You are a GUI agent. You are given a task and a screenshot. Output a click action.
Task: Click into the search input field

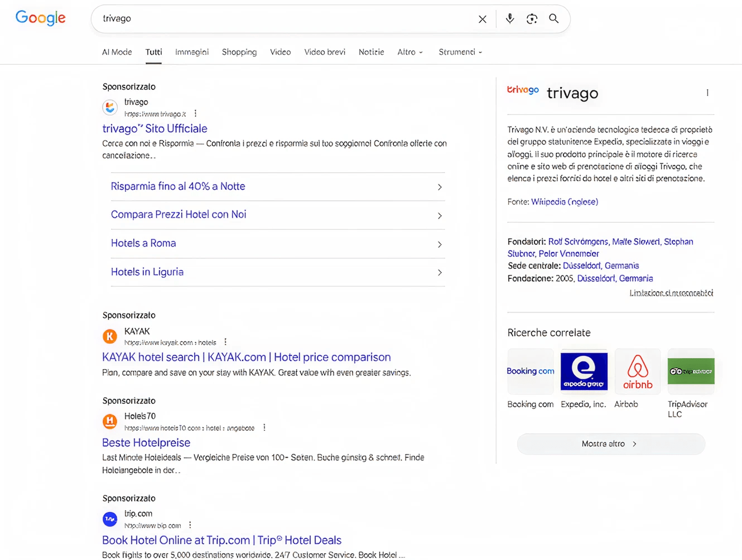(279, 18)
